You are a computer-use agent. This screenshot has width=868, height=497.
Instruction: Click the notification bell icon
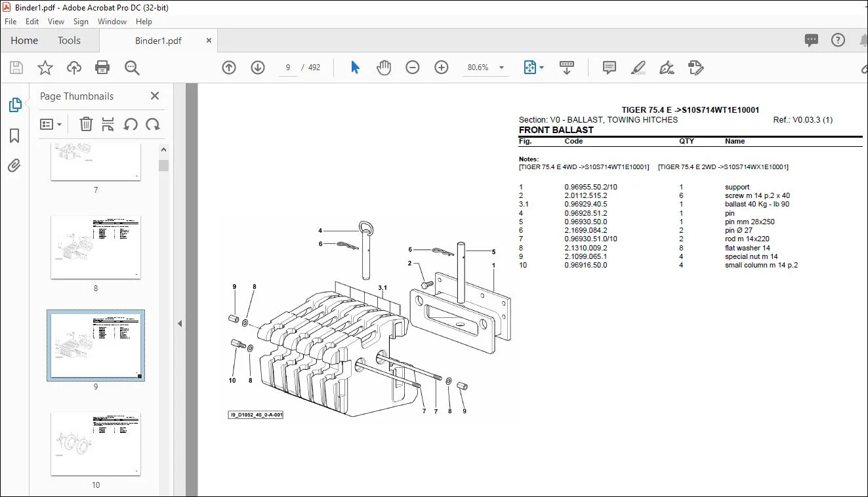point(863,40)
